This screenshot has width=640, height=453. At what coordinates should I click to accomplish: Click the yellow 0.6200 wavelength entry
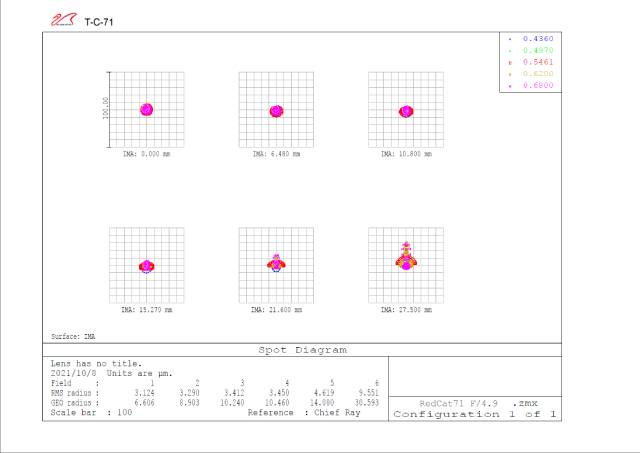538,74
